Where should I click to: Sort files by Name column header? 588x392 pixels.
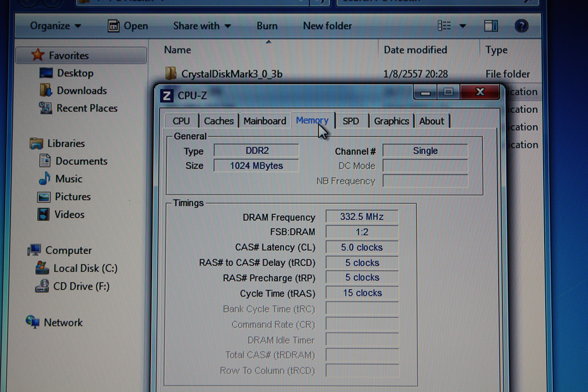tap(178, 50)
